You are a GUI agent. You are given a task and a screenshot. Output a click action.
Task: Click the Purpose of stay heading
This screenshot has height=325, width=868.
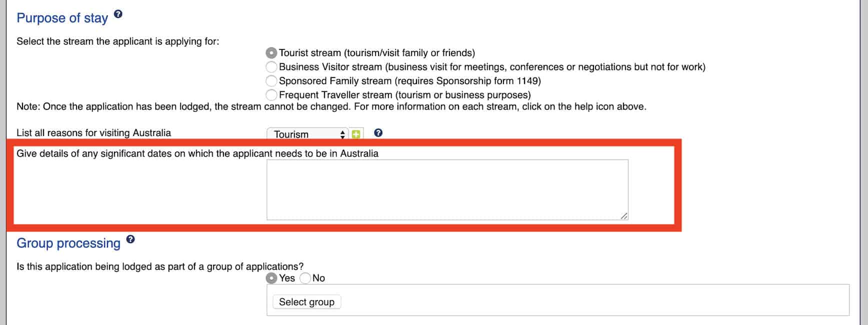62,18
